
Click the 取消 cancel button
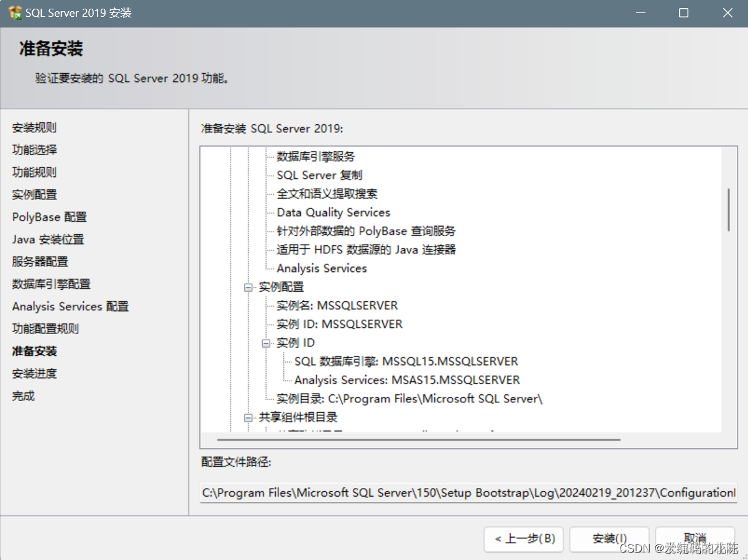(695, 539)
